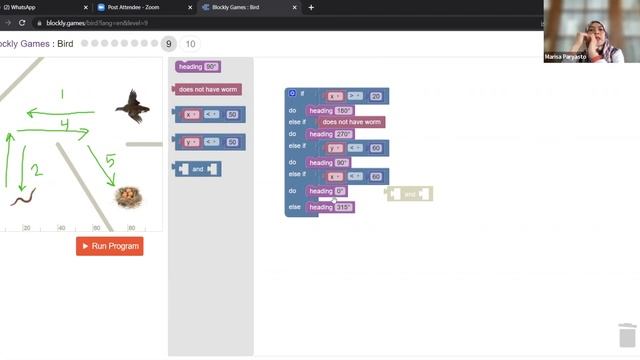The width and height of the screenshot is (640, 360).
Task: Switch to the Post Attendee - Zoom tab
Action: pyautogui.click(x=145, y=7)
